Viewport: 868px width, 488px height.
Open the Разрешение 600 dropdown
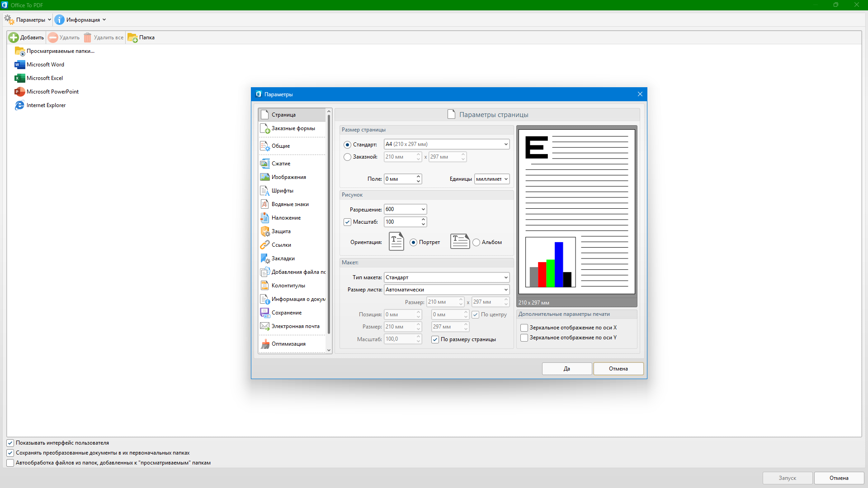click(x=423, y=209)
